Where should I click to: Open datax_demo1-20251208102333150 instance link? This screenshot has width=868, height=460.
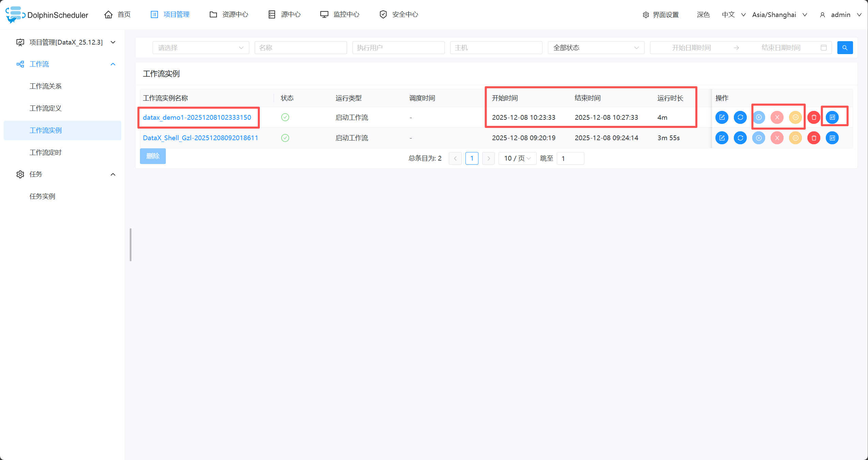[x=197, y=117]
